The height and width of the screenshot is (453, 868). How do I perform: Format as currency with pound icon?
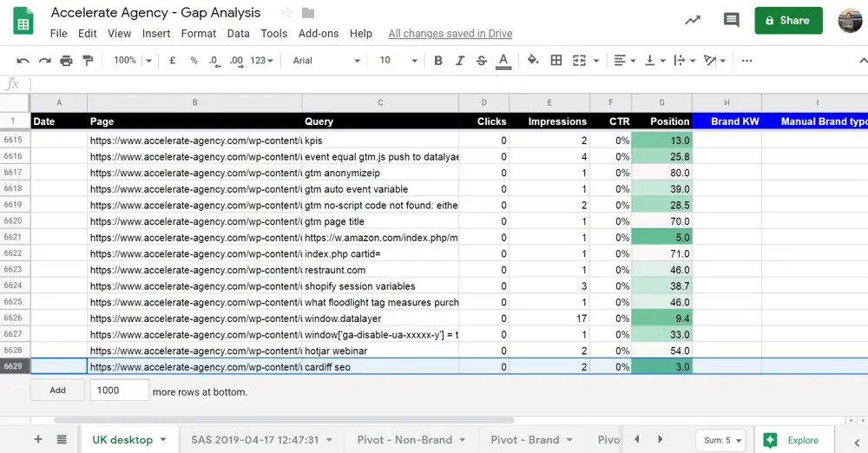172,61
